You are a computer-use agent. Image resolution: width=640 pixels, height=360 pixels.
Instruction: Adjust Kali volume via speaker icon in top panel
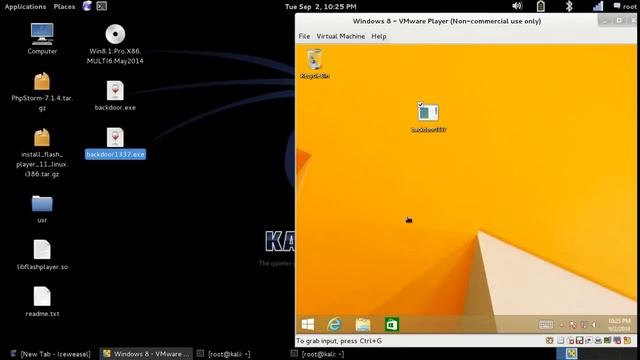coord(517,6)
